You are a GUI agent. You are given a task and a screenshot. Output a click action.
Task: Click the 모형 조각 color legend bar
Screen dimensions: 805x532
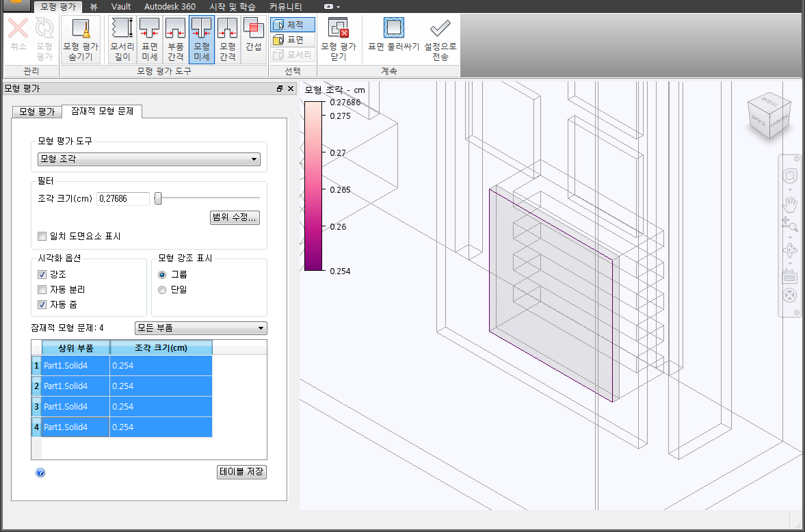pyautogui.click(x=313, y=186)
